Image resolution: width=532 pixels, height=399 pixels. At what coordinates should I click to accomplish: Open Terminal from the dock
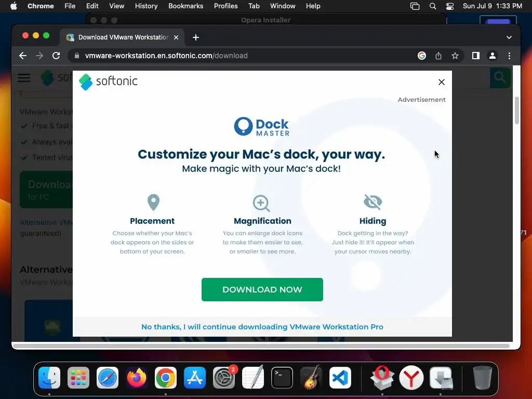282,378
